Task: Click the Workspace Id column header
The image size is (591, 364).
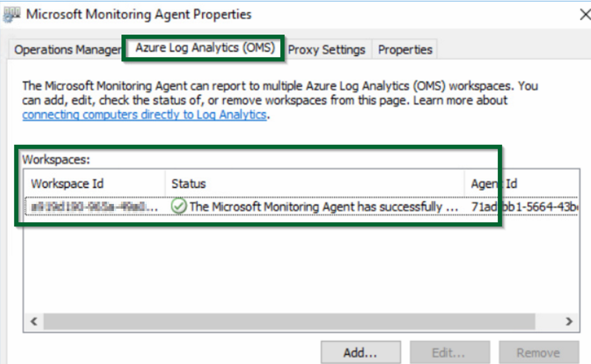Action: click(x=94, y=183)
